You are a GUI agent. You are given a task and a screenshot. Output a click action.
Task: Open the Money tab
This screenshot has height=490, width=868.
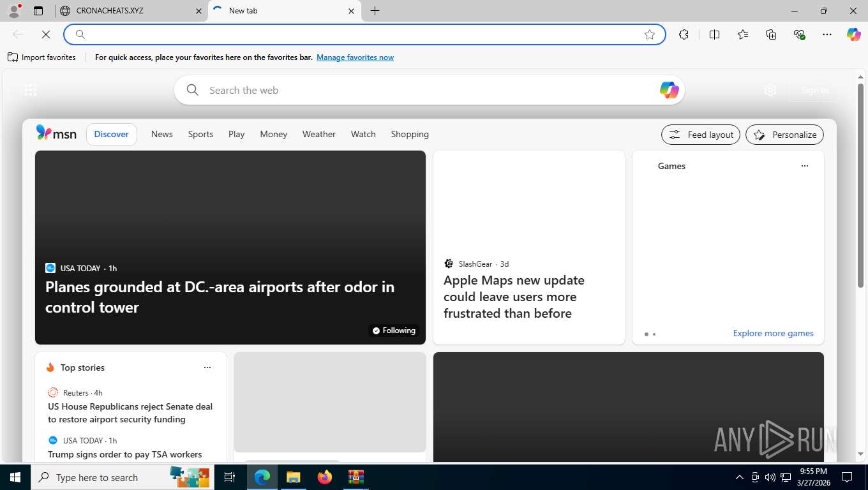tap(274, 134)
